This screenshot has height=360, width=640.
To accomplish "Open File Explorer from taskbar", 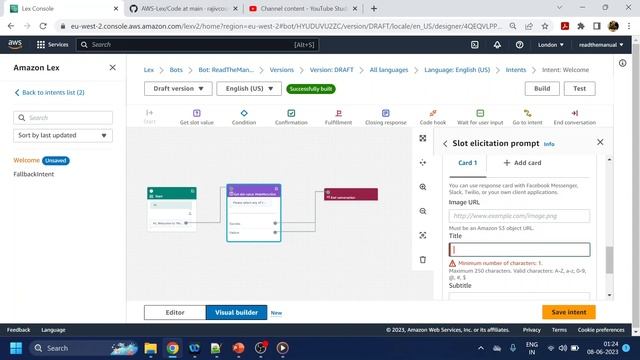I will tap(151, 348).
